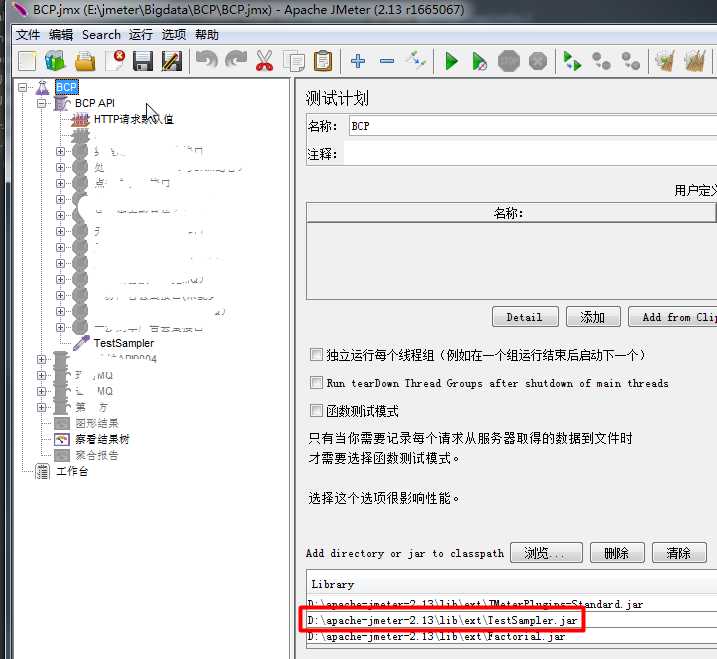Select the 聚合报告 listener
Image resolution: width=717 pixels, height=659 pixels.
click(x=96, y=455)
